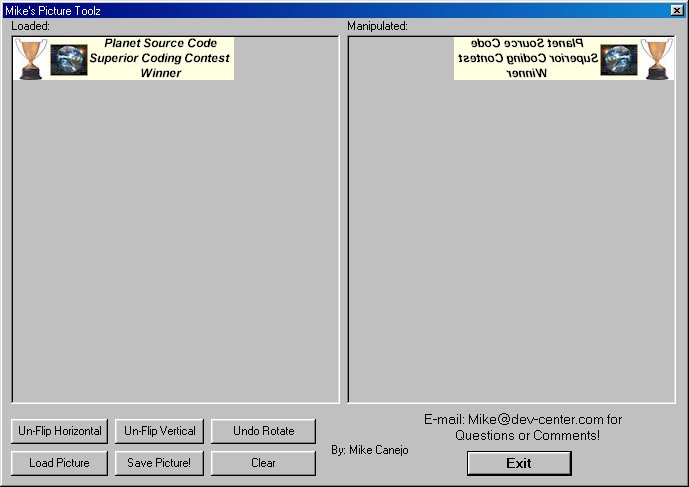The height and width of the screenshot is (487, 689).
Task: Click the Earth globe in the Loaded picture
Action: point(69,61)
